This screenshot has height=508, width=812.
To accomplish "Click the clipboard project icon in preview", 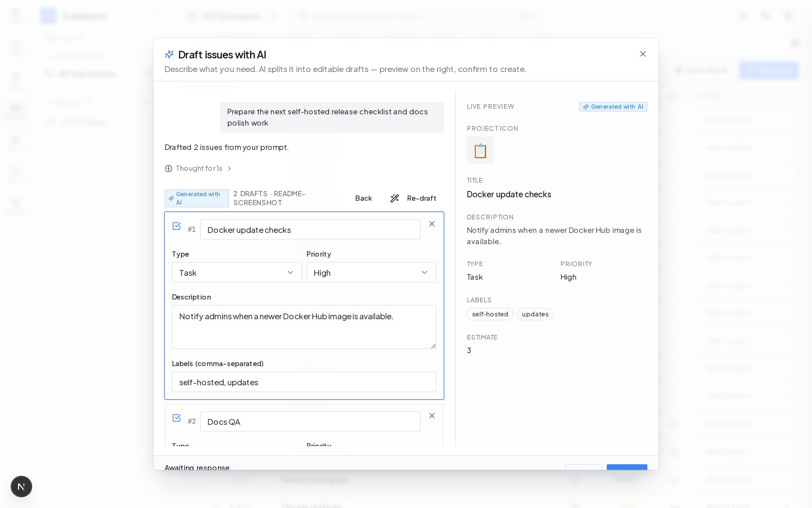I will pyautogui.click(x=480, y=150).
